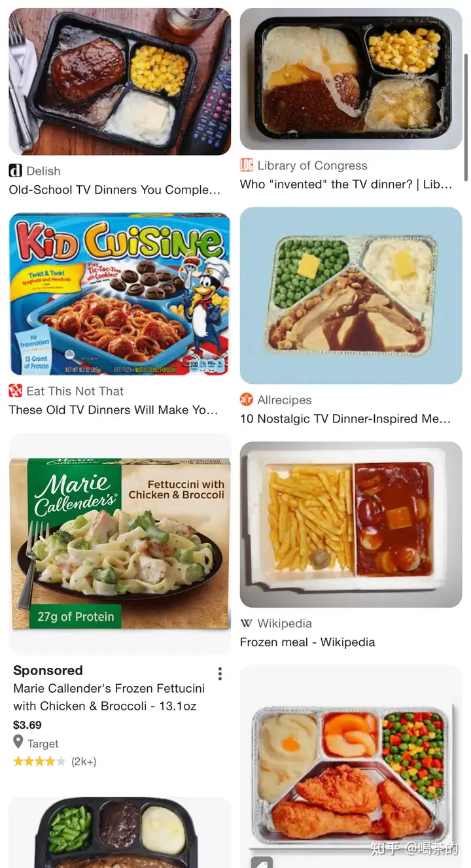Tap the Wikipedia W favicon
This screenshot has height=868, width=471.
tap(247, 623)
